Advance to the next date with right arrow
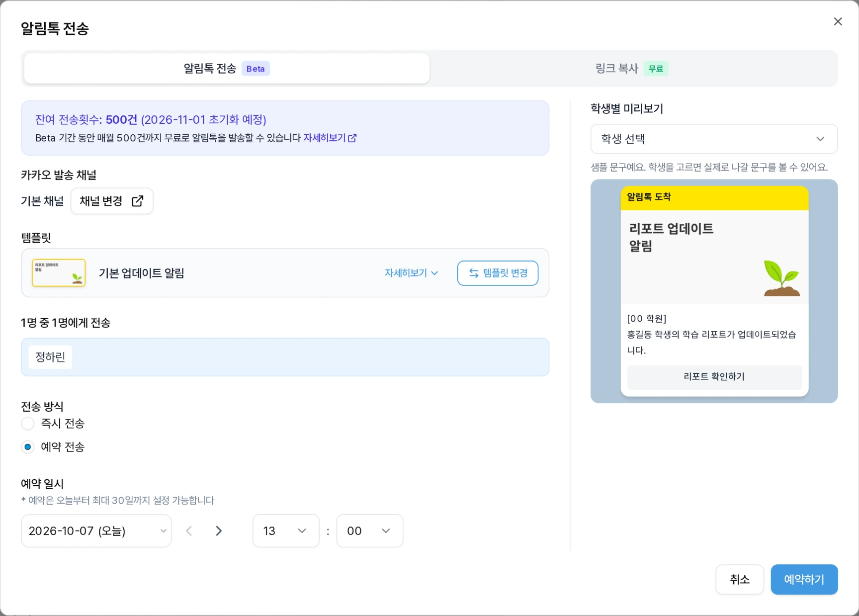The height and width of the screenshot is (616, 859). [x=219, y=531]
